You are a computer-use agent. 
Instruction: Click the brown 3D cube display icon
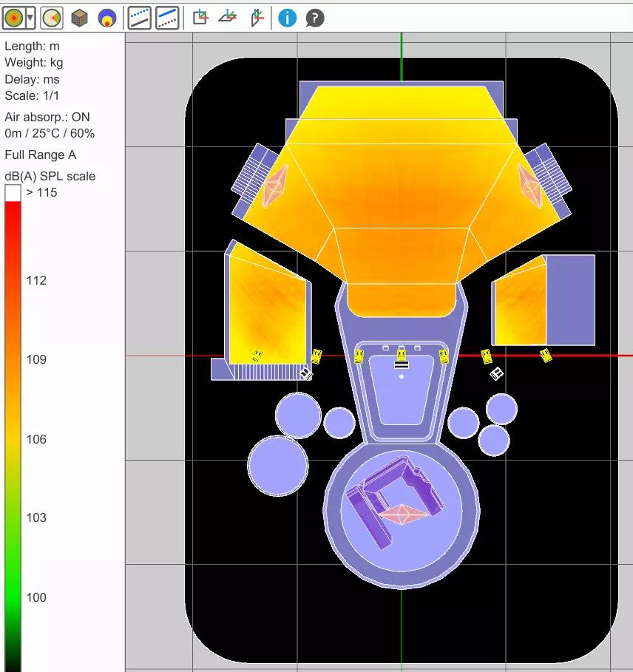click(x=79, y=18)
